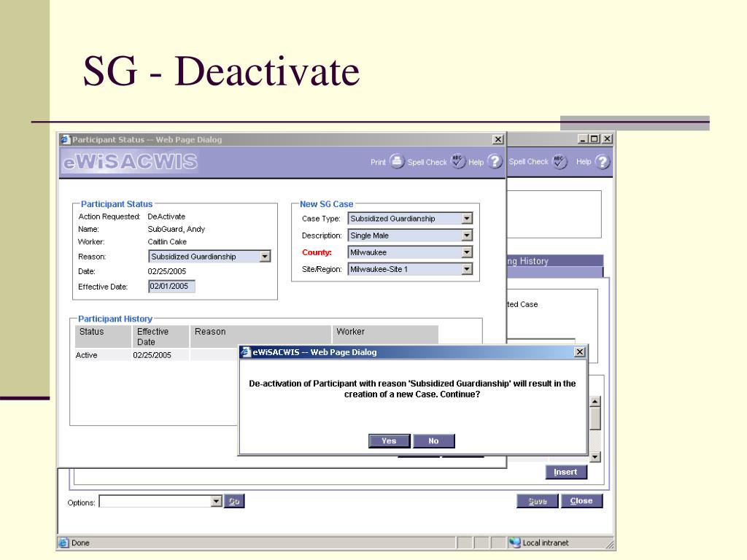Open the Options dropdown at the bottom
Viewport: 747px width, 560px height.
(216, 501)
